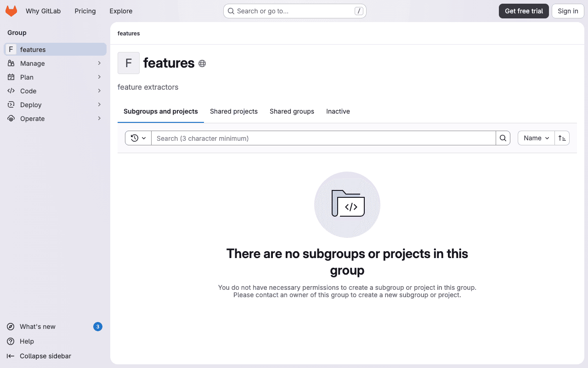The width and height of the screenshot is (588, 368).
Task: Click the Get free trial button
Action: click(524, 11)
